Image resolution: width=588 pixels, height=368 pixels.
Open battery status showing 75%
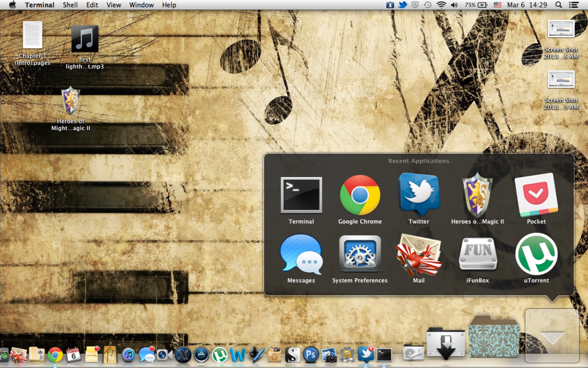point(476,5)
